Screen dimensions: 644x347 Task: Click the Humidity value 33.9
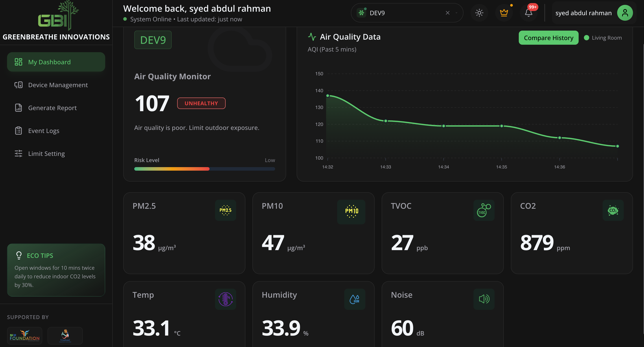(x=281, y=328)
